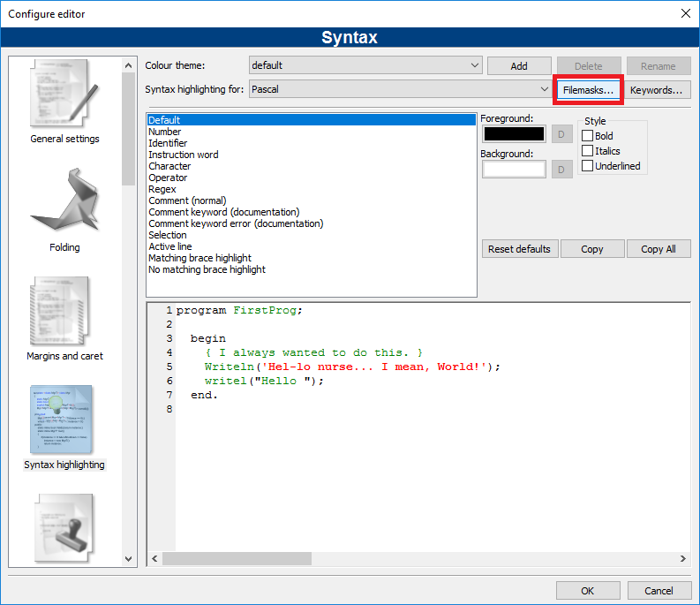Toggle the Underlined style checkbox
The height and width of the screenshot is (605, 700).
(588, 166)
